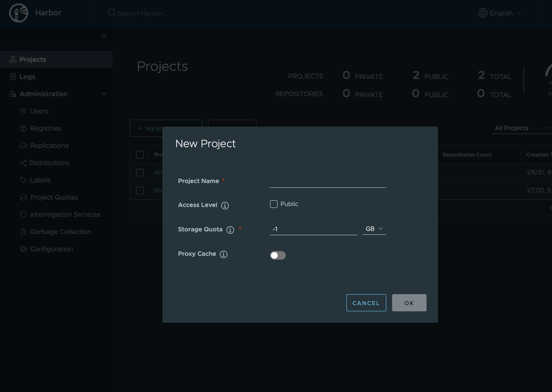Click the Repositories Count column header

pyautogui.click(x=467, y=155)
